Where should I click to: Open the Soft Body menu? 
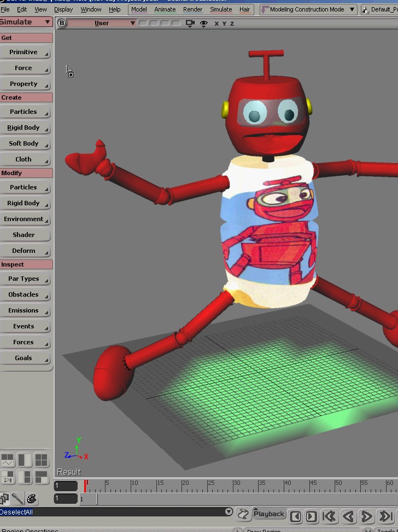point(25,144)
